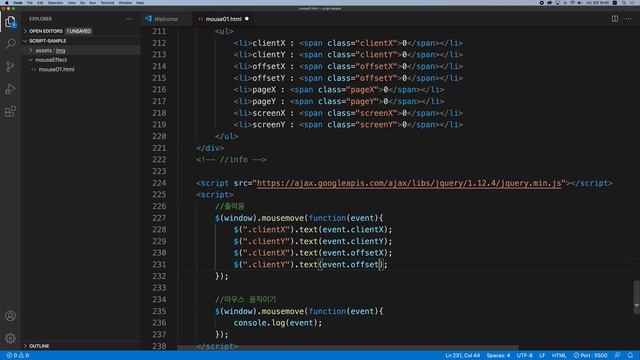Open the Explorer view in activity bar
The width and height of the screenshot is (640, 360).
point(10,21)
